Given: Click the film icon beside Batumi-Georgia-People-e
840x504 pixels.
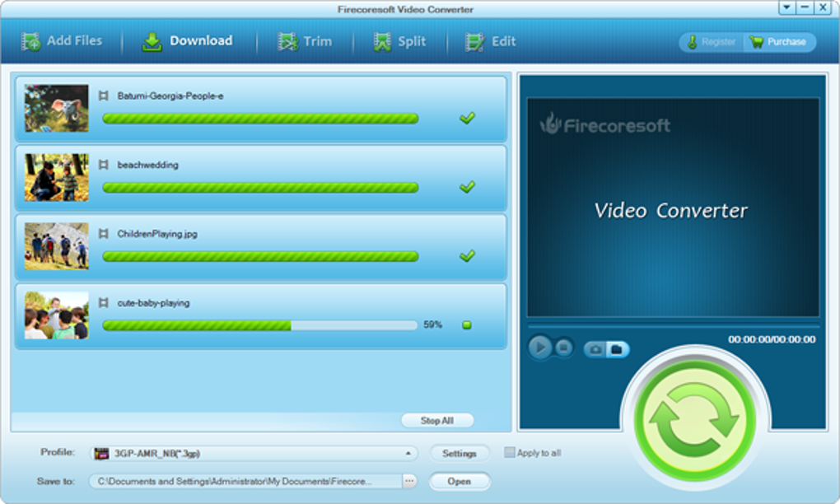Looking at the screenshot, I should coord(104,96).
